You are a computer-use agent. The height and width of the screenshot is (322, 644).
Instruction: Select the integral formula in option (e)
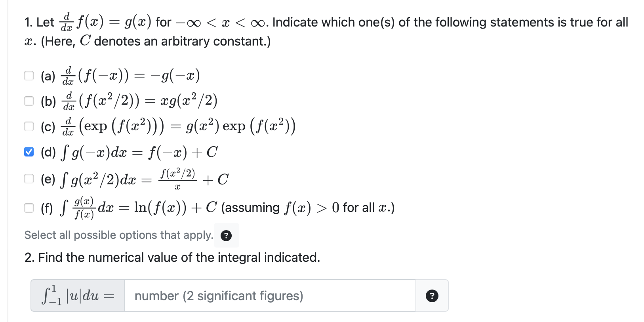coord(143,179)
